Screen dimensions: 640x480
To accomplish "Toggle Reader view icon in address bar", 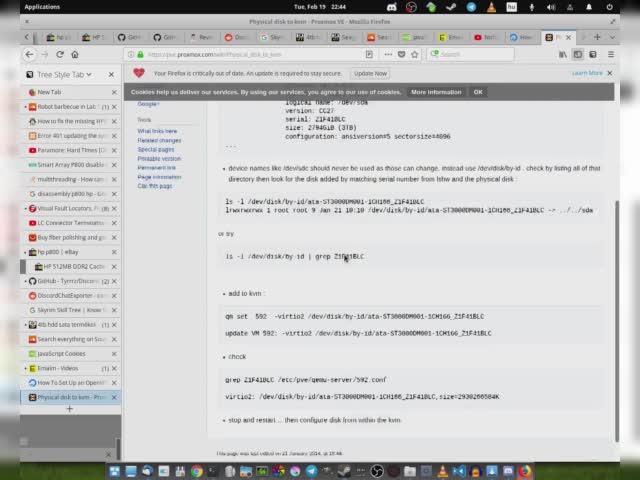I will (x=369, y=54).
